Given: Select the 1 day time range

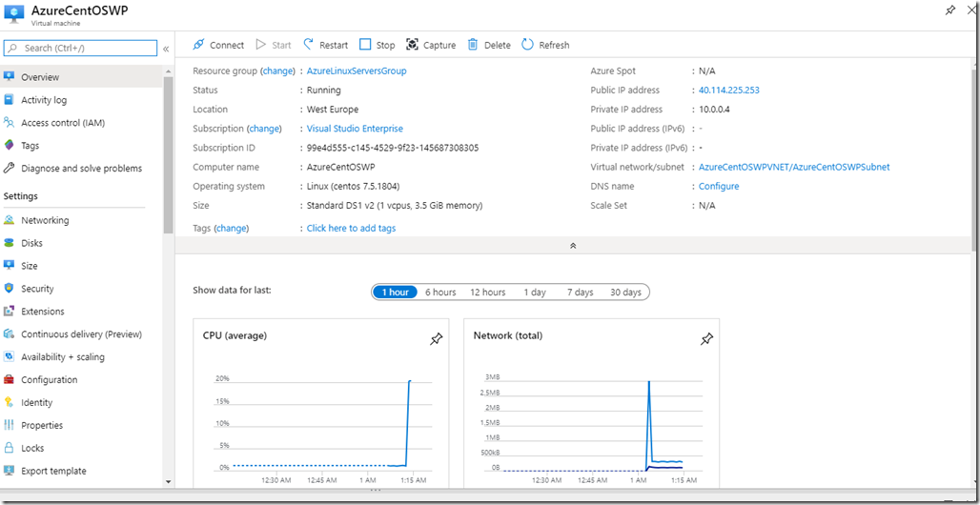Looking at the screenshot, I should coord(535,292).
